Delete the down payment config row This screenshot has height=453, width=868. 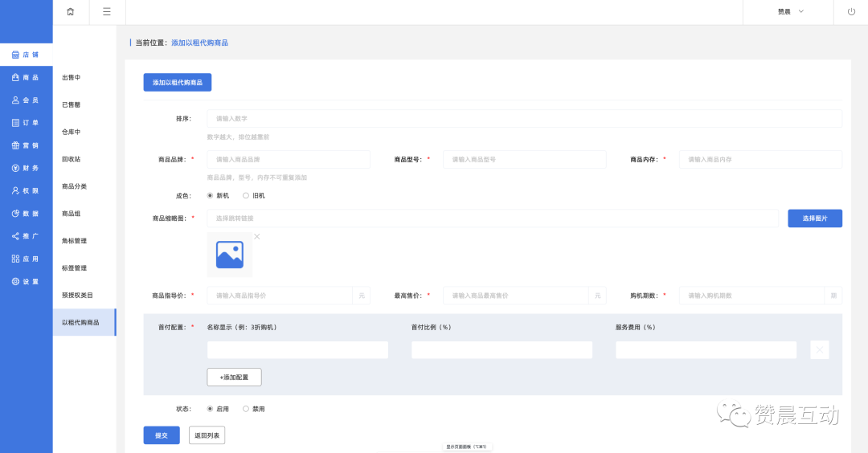coord(819,349)
